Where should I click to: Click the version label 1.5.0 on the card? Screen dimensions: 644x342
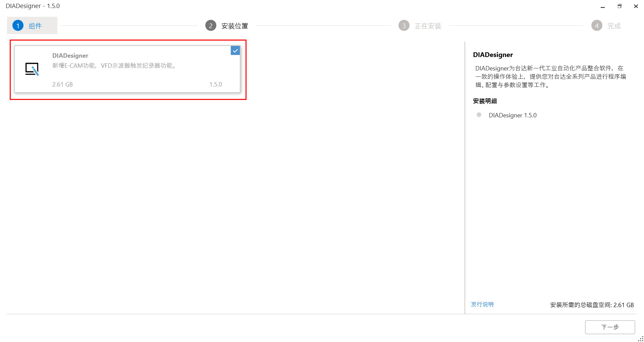point(216,84)
